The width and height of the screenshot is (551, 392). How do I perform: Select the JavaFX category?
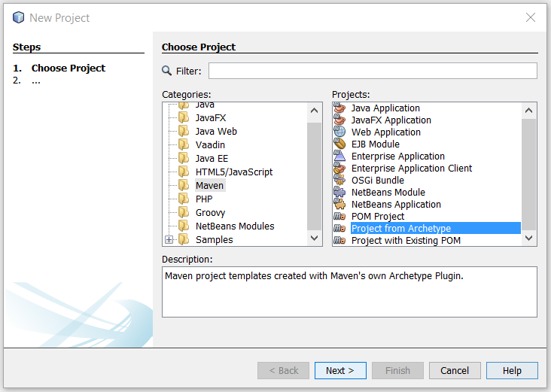point(211,117)
